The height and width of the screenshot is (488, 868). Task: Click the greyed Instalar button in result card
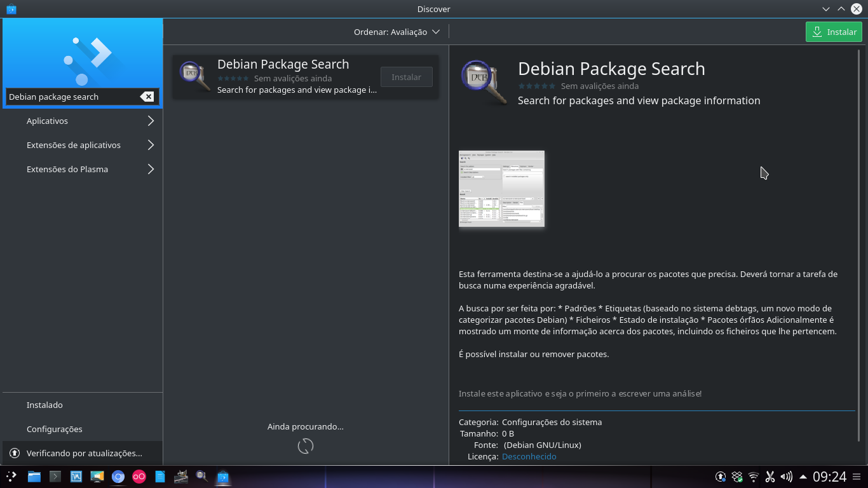coord(406,77)
